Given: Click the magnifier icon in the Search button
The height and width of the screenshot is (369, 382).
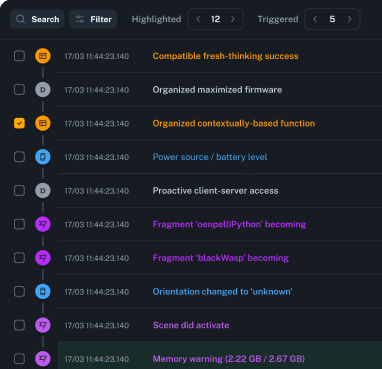Looking at the screenshot, I should (21, 19).
